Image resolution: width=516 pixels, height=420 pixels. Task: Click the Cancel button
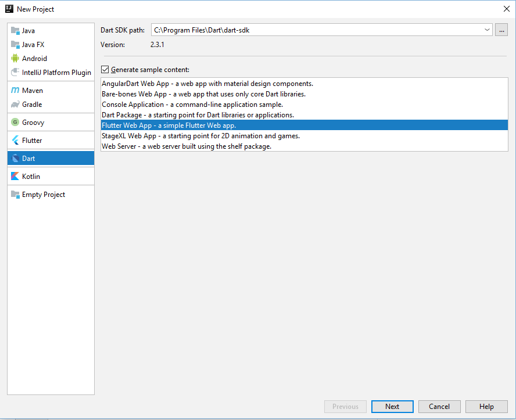[439, 407]
